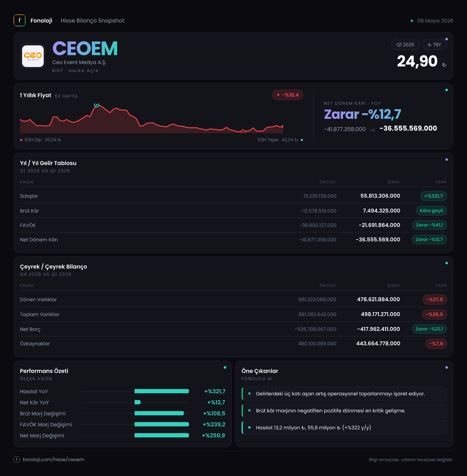Open the fonoloji.com/hisse/ceoem link
This screenshot has width=467, height=476.
(x=53, y=459)
